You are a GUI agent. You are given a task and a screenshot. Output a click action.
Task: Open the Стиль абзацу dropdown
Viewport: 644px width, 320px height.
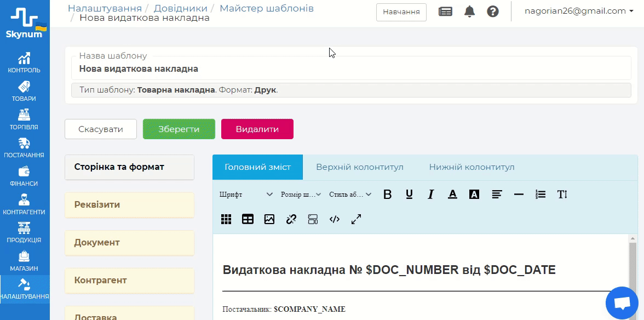(350, 195)
